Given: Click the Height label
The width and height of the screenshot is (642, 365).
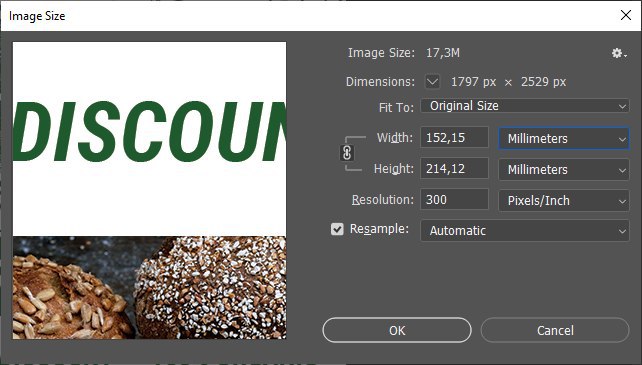Looking at the screenshot, I should 393,169.
